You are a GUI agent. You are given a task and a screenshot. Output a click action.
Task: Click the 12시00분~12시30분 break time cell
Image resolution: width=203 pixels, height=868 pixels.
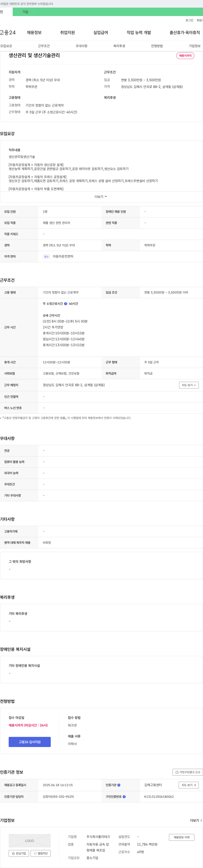point(56,363)
